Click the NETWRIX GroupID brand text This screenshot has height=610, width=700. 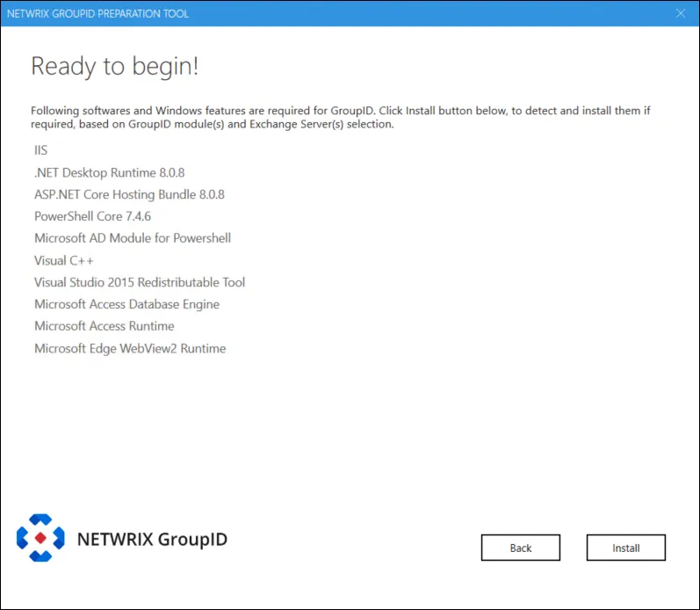pos(152,540)
